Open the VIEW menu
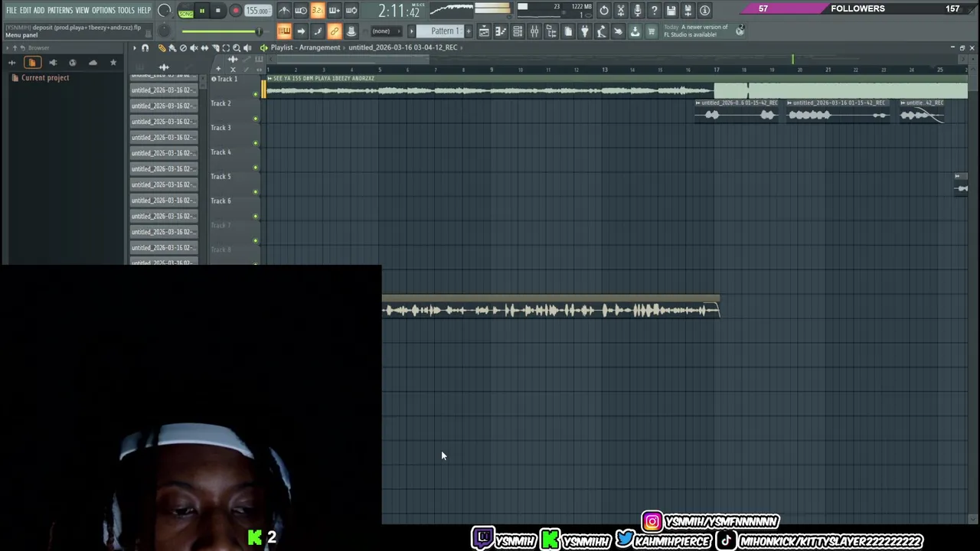The height and width of the screenshot is (551, 980). [82, 10]
